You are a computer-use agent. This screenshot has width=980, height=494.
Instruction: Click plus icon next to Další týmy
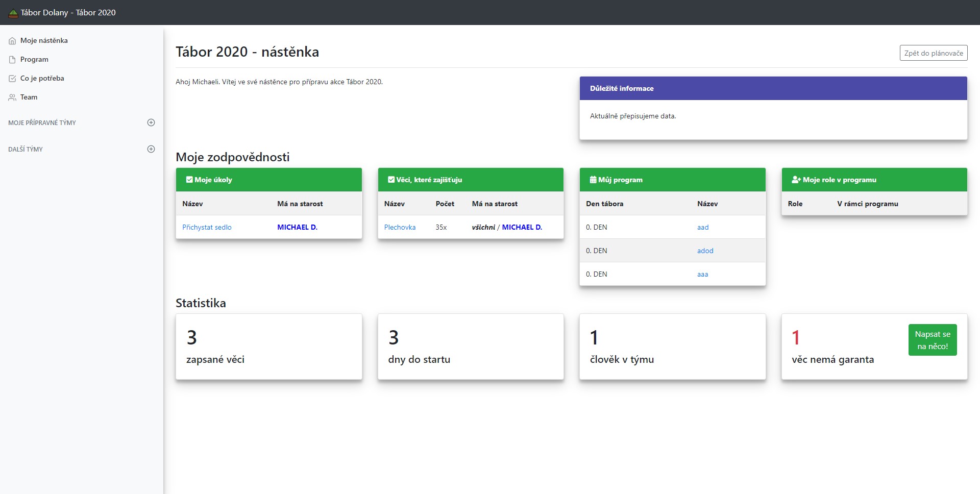(x=151, y=149)
